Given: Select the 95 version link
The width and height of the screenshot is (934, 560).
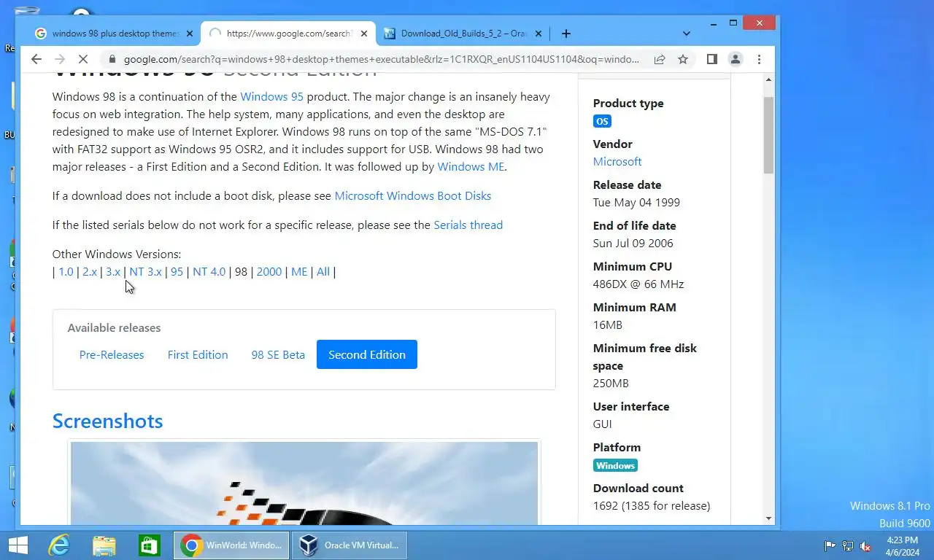Looking at the screenshot, I should [x=177, y=271].
